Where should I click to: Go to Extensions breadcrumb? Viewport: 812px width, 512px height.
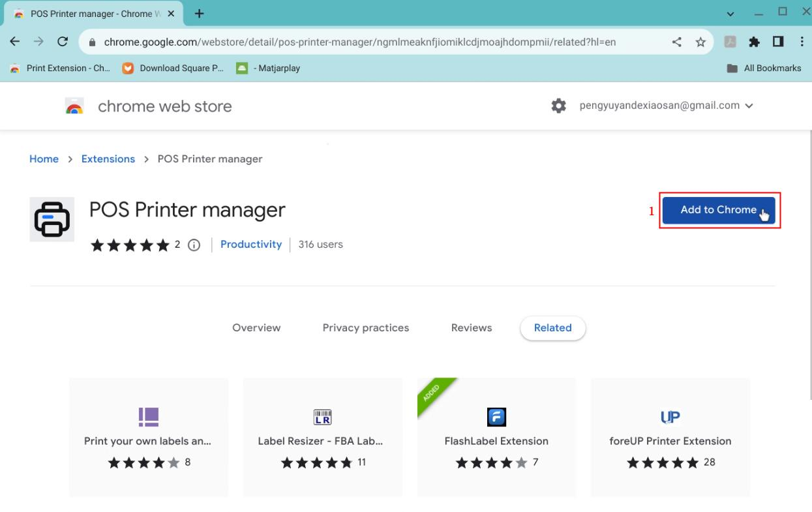pos(108,159)
